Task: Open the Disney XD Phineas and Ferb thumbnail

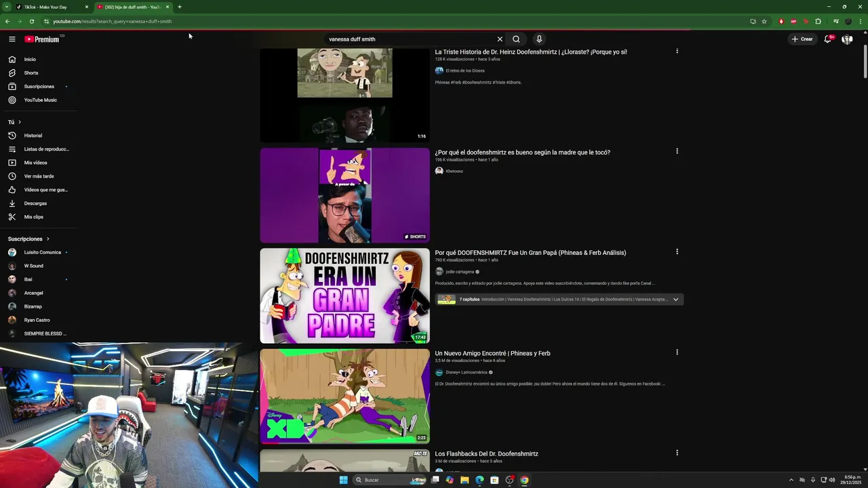Action: pos(344,396)
